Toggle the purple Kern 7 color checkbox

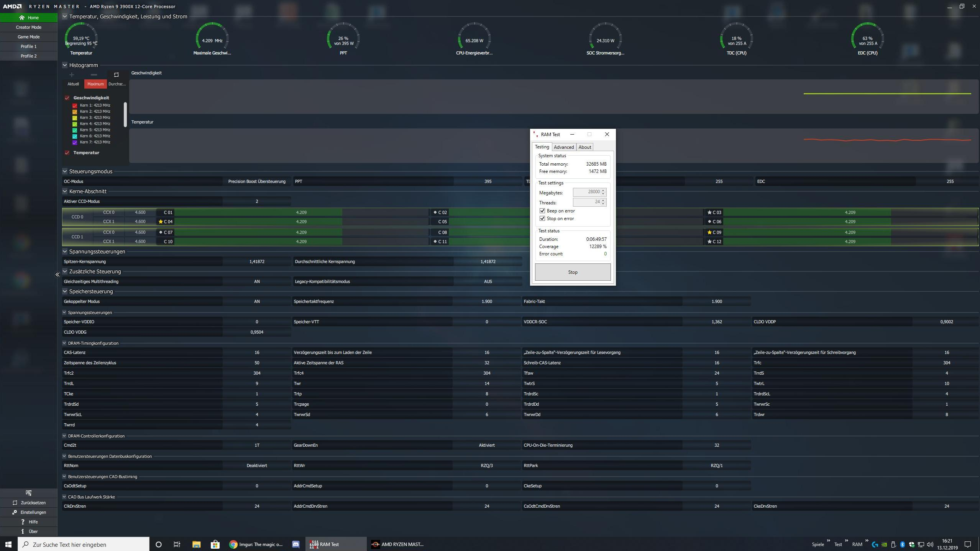click(x=75, y=142)
